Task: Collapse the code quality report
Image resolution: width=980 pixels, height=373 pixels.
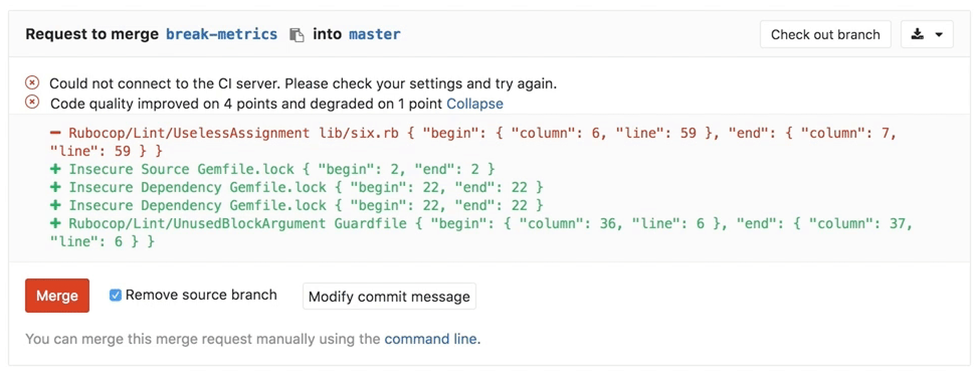Action: [x=474, y=104]
